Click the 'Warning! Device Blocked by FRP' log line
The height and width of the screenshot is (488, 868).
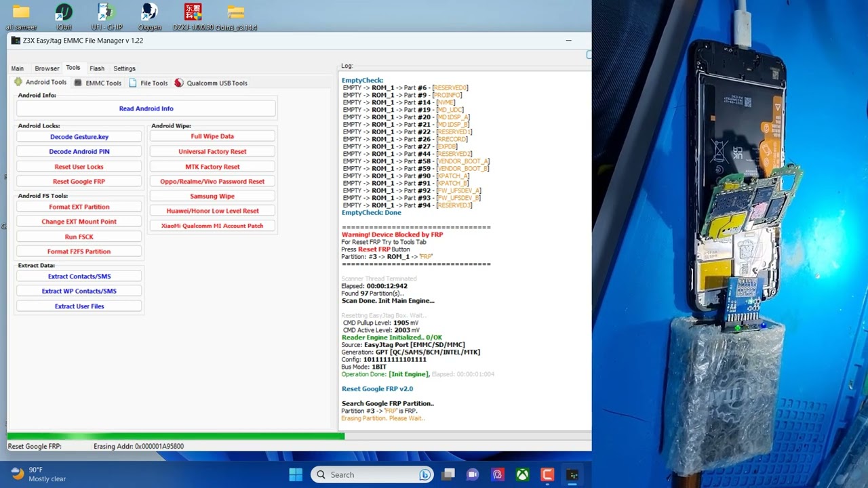coord(392,235)
